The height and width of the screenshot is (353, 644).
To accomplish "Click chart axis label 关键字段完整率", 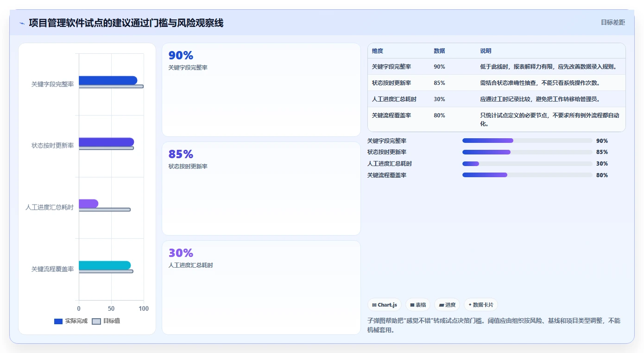I will click(52, 84).
